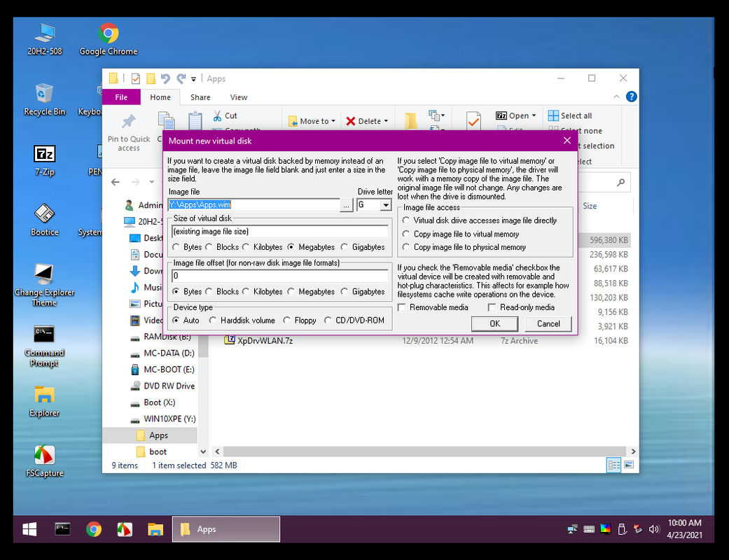The width and height of the screenshot is (729, 560).
Task: Click the Apps taskbar window button
Action: pos(226,529)
